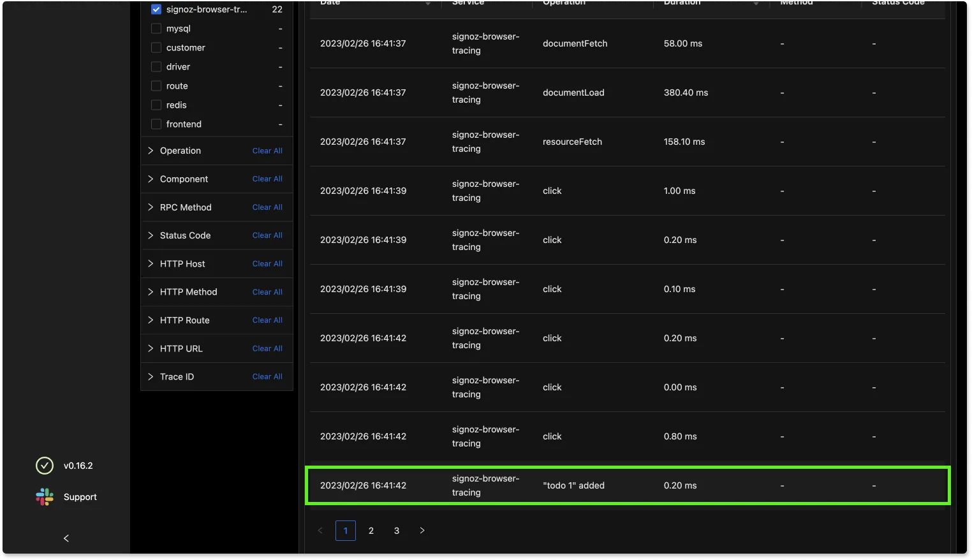The width and height of the screenshot is (972, 560).
Task: Open the resourceFetch operation row
Action: coord(572,142)
